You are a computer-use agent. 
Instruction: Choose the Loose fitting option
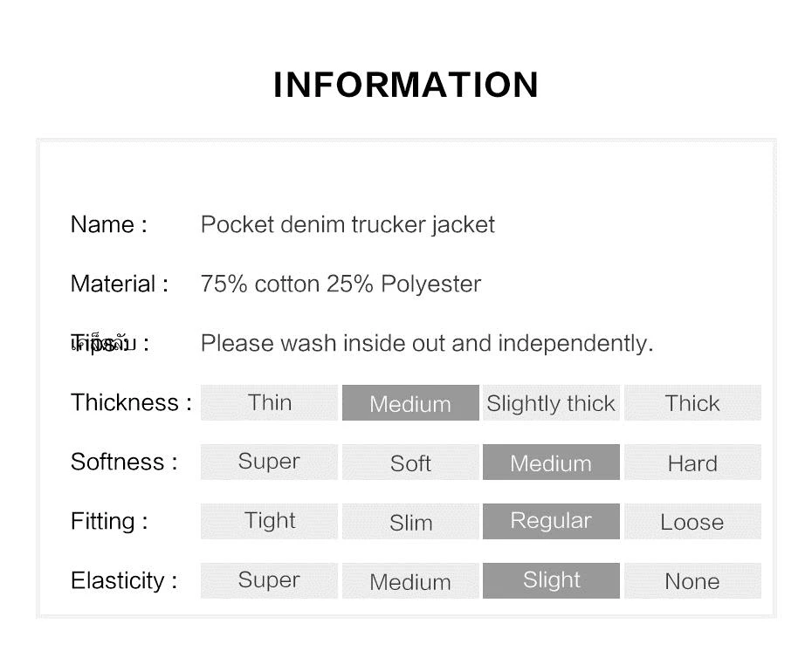[x=693, y=521]
